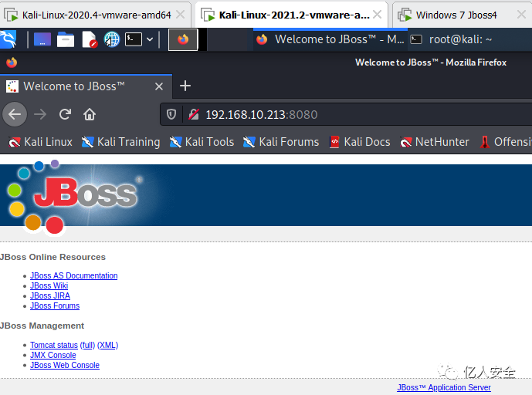The image size is (532, 395).
Task: Open the JBoss Web Console link
Action: (x=65, y=365)
